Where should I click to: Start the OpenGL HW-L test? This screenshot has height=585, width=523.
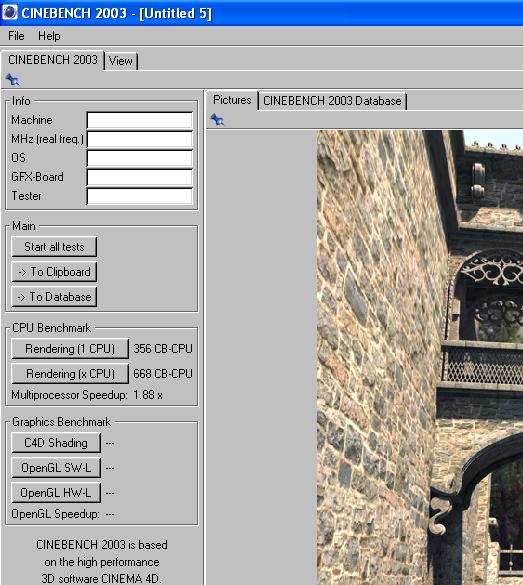tap(56, 493)
